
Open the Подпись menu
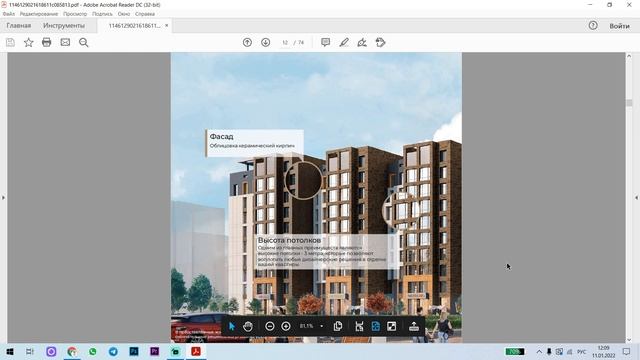tap(102, 14)
